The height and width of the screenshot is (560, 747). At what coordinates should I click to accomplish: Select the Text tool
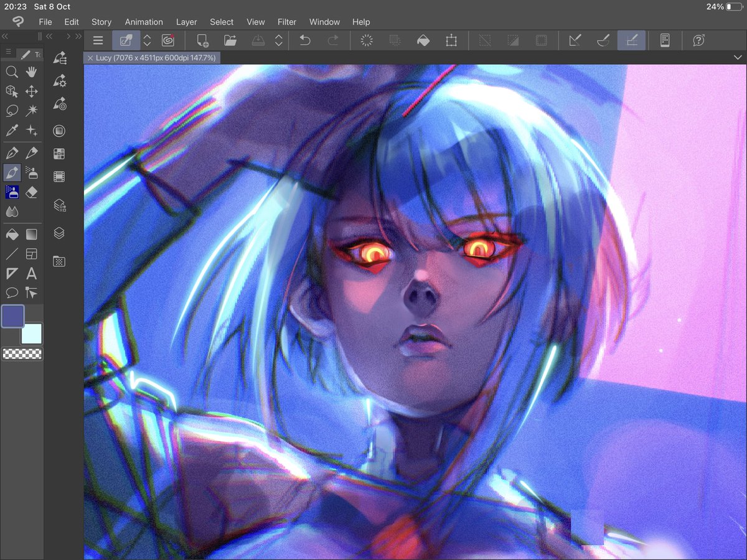31,273
